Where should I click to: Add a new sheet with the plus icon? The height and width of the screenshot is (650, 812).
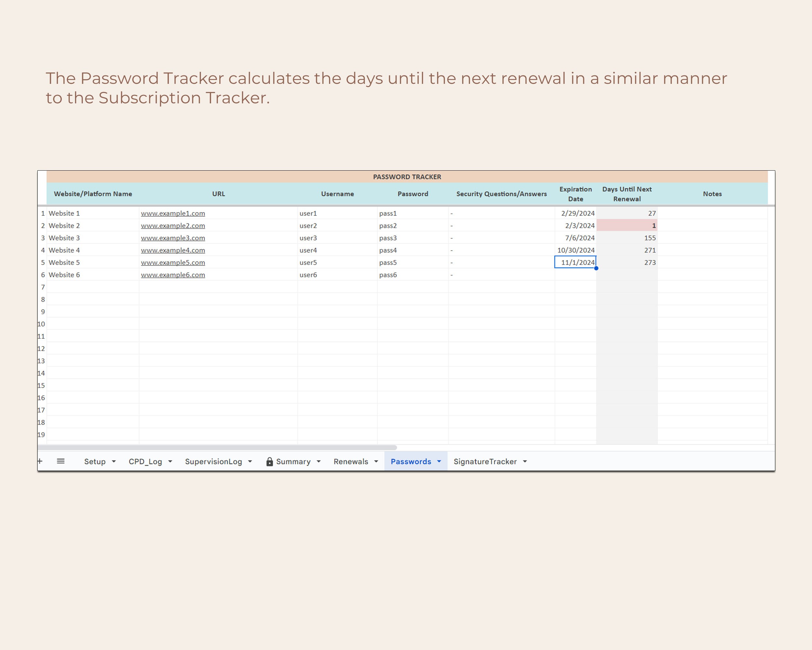[40, 461]
